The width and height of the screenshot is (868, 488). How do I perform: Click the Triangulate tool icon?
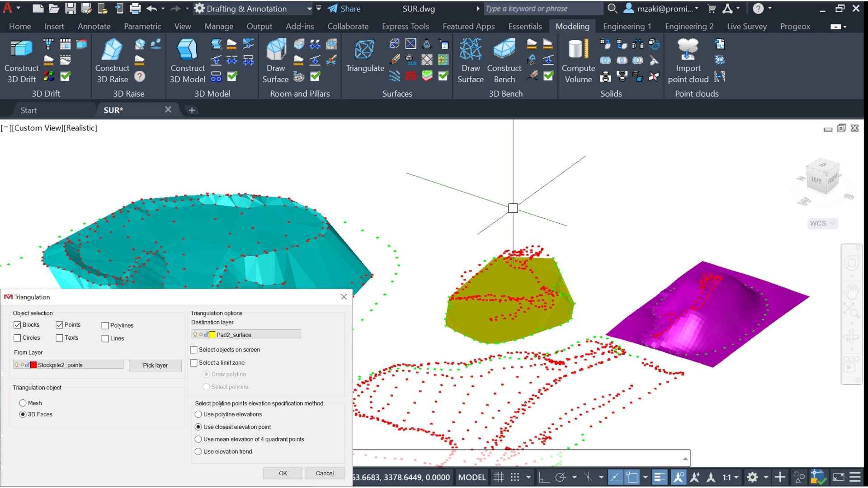click(364, 50)
